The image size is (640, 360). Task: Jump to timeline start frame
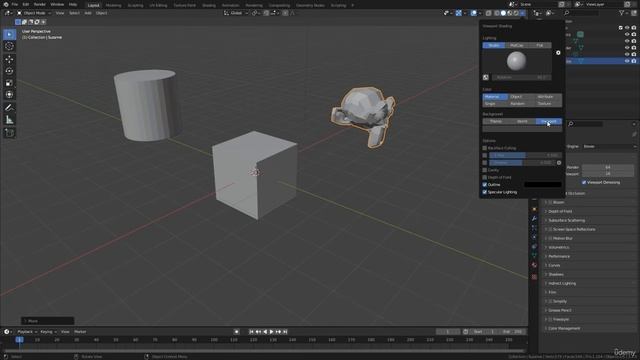click(251, 332)
